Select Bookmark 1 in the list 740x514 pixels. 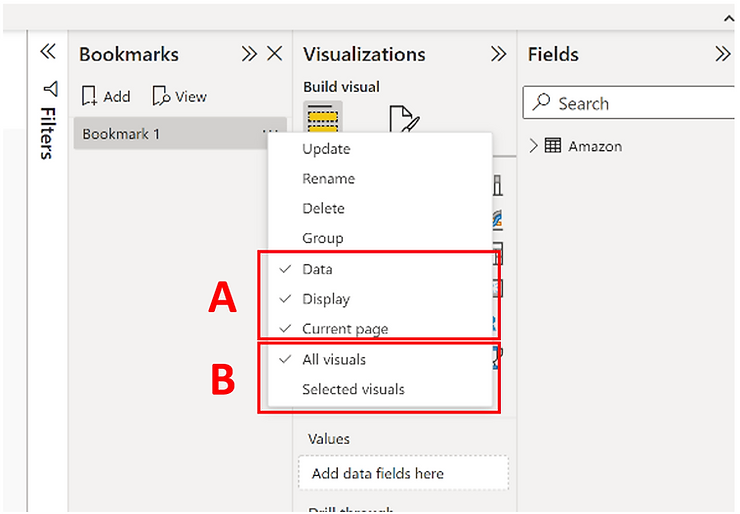180,134
